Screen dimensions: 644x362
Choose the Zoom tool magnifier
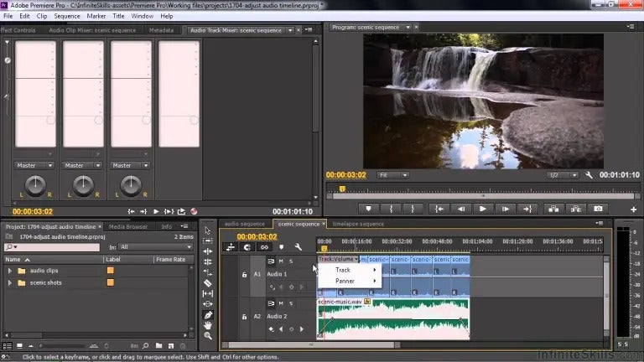pos(208,335)
